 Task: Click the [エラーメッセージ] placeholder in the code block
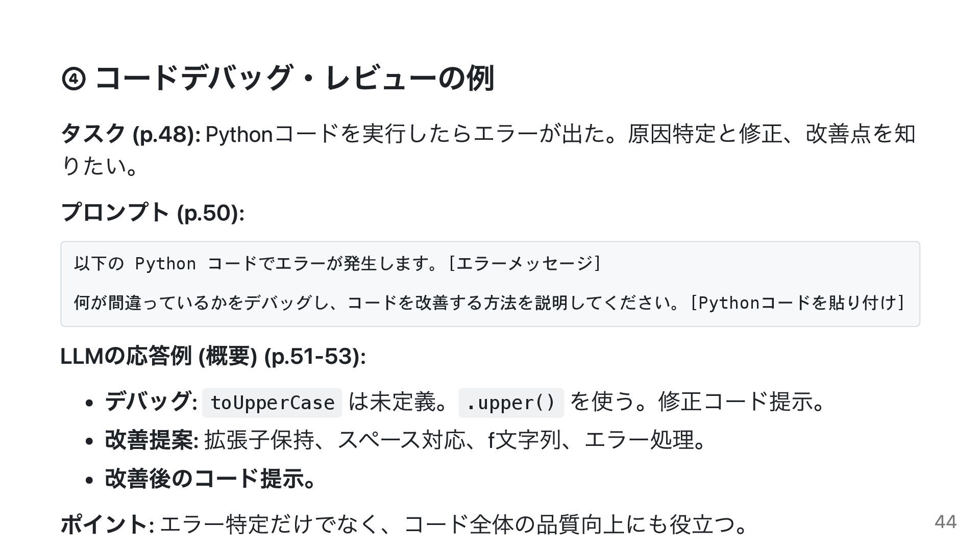point(524,264)
